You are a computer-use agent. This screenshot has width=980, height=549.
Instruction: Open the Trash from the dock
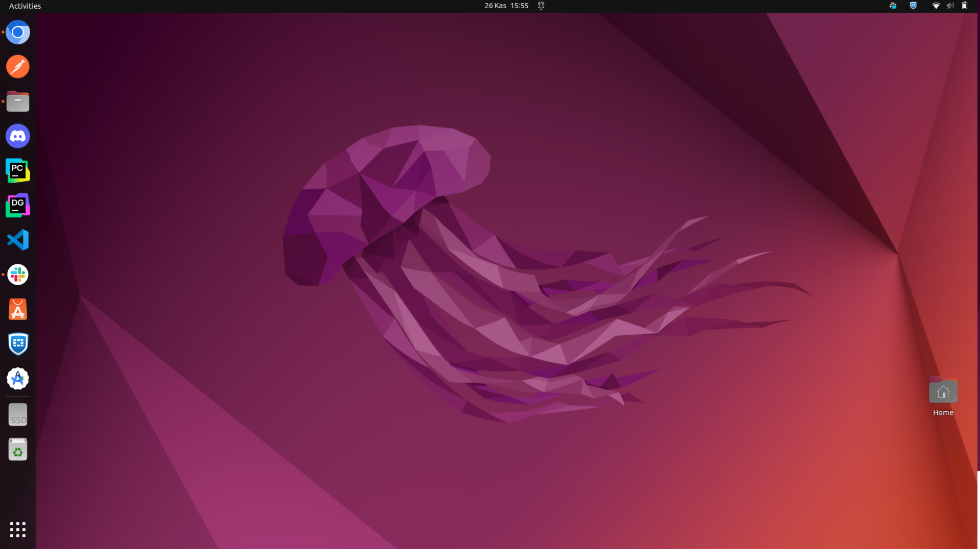coord(18,450)
